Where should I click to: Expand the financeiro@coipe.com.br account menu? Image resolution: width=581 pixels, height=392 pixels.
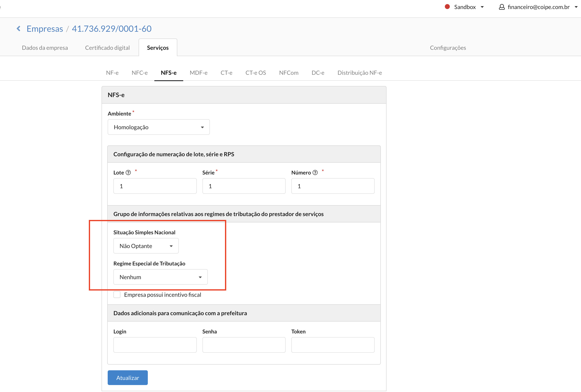538,7
